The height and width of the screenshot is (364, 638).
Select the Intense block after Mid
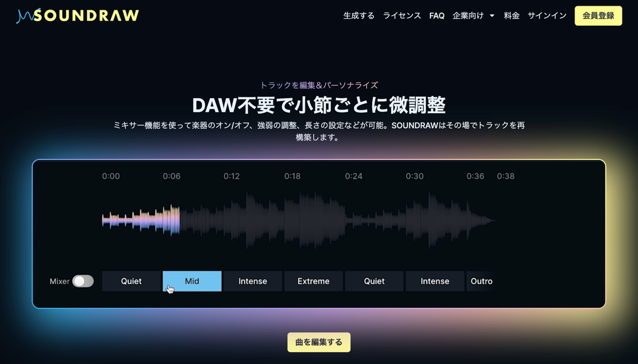(253, 281)
